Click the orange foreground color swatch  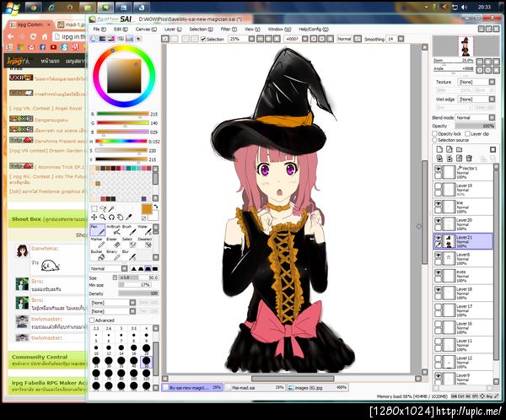(x=147, y=209)
